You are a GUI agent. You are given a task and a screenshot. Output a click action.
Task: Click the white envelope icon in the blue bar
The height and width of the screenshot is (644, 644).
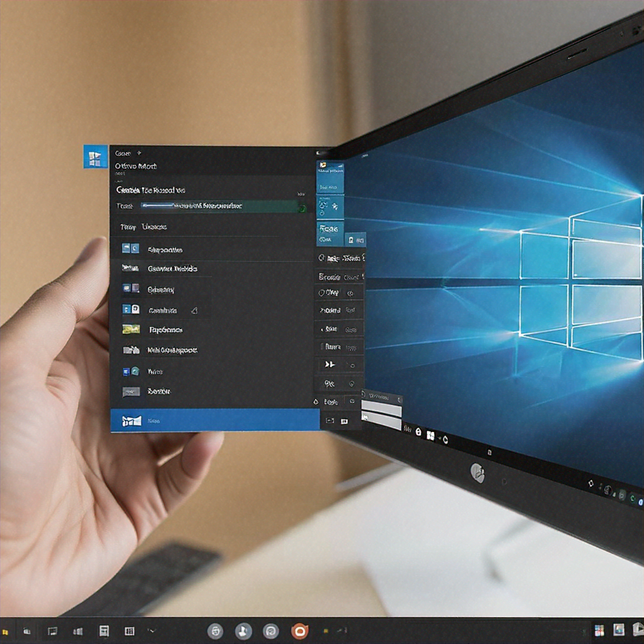point(132,421)
